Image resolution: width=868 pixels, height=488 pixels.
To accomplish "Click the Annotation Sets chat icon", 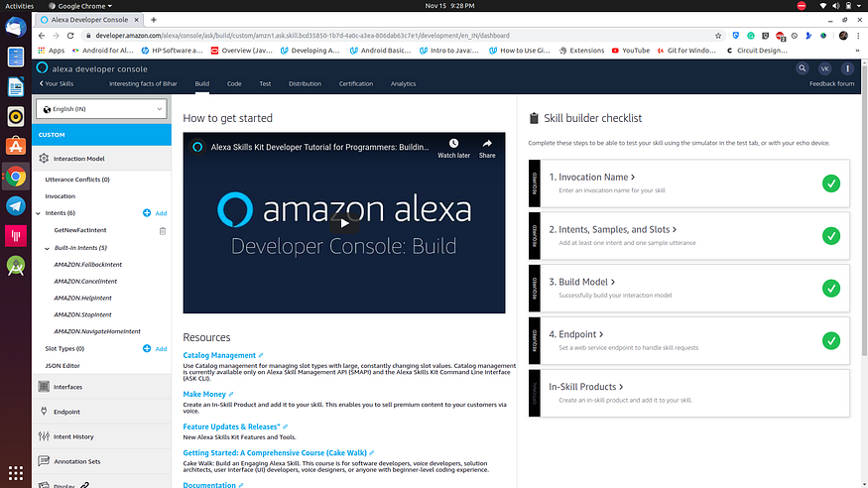I will pyautogui.click(x=44, y=461).
